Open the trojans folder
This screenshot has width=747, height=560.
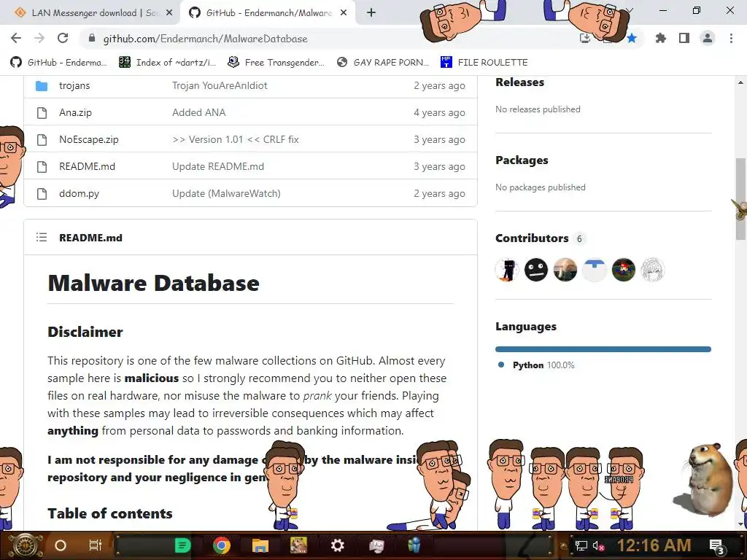(x=74, y=86)
